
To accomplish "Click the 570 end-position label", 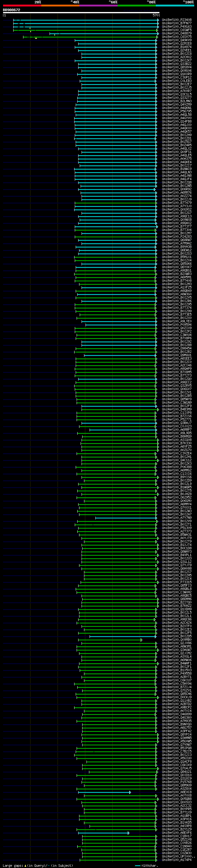I will click(155, 15).
